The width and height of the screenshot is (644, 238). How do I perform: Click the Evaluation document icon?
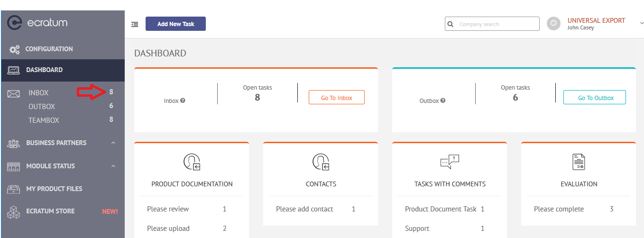579,162
